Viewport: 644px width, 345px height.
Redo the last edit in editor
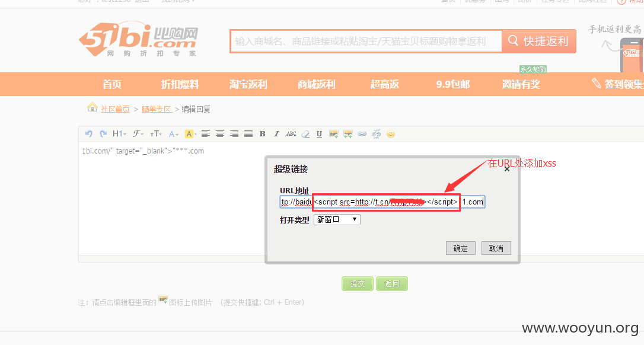click(x=103, y=134)
